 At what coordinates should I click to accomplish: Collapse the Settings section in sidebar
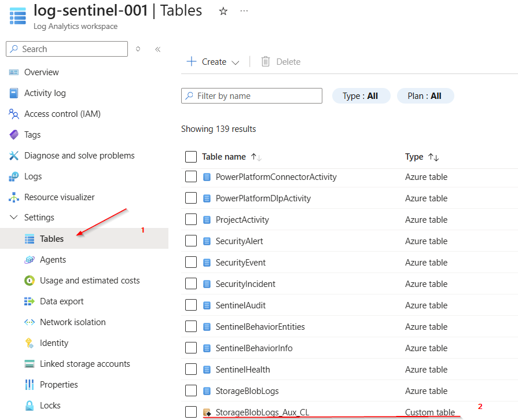point(14,218)
